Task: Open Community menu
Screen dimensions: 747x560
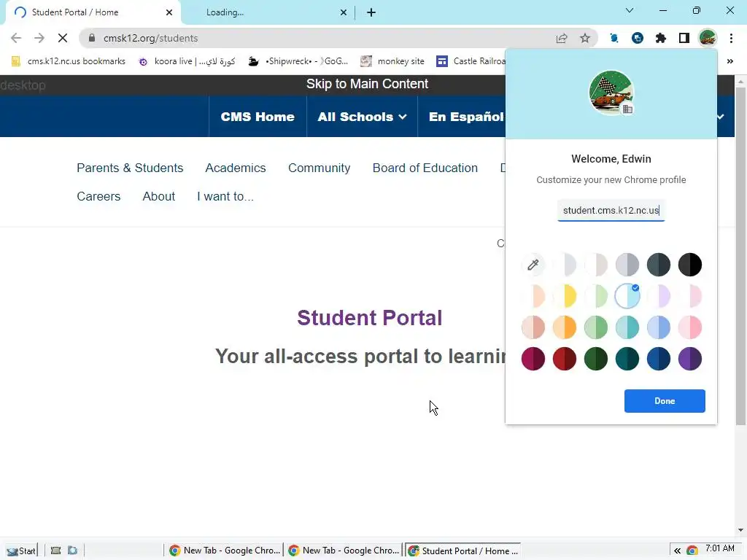Action: 320,168
